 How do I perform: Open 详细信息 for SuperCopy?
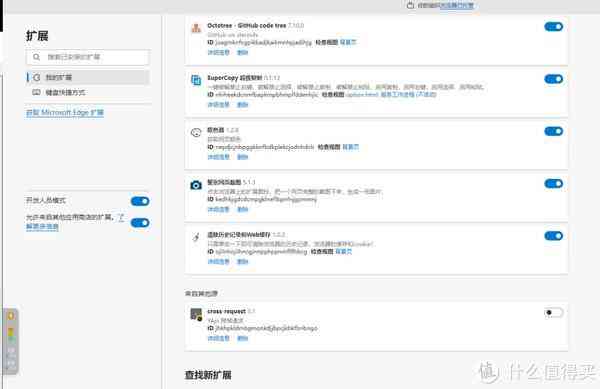click(218, 104)
